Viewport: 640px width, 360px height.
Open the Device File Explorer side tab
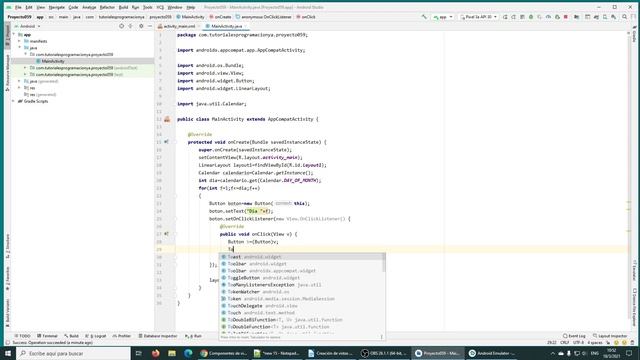pyautogui.click(x=635, y=306)
